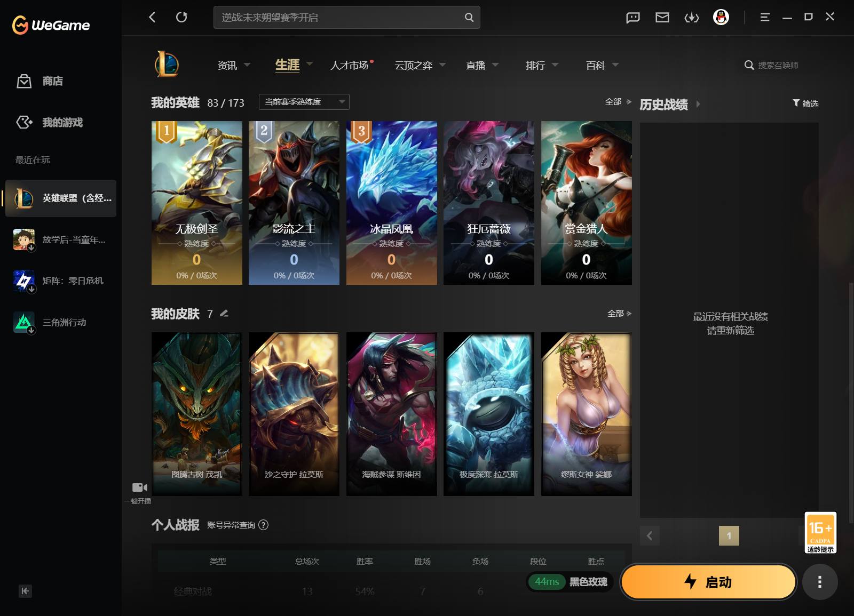
Task: Open the three-dot menu beside 启动
Action: (x=820, y=582)
